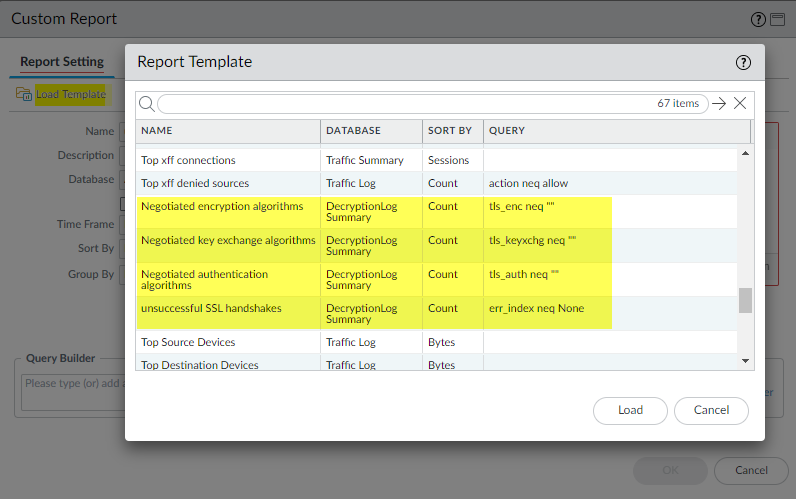Select Negotiated encryption algorithms row
The height and width of the screenshot is (499, 796).
222,206
